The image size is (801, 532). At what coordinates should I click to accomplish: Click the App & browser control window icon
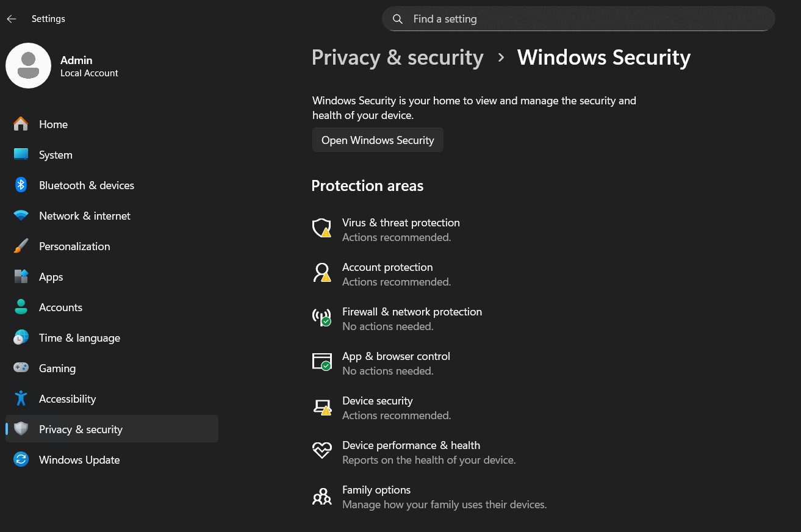tap(321, 362)
